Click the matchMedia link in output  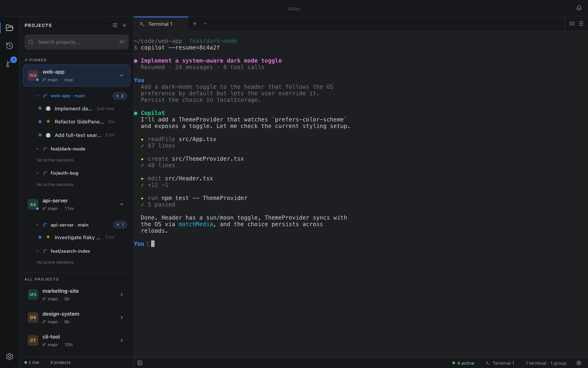(196, 224)
